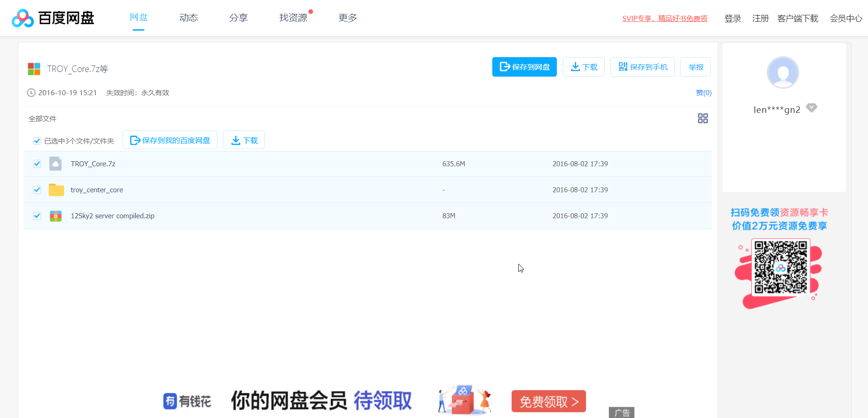Click the username len****gn2
The width and height of the screenshot is (868, 418).
pos(777,110)
